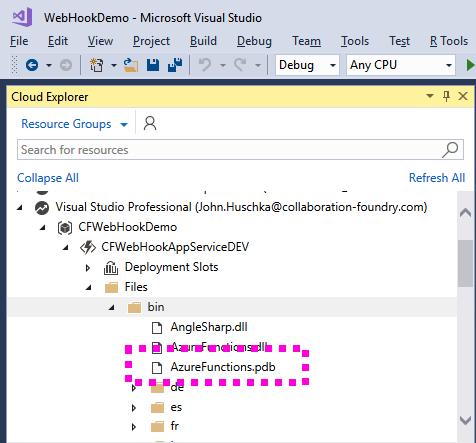Click the scroll up arrow
Screen dimensions: 476x443
465,213
